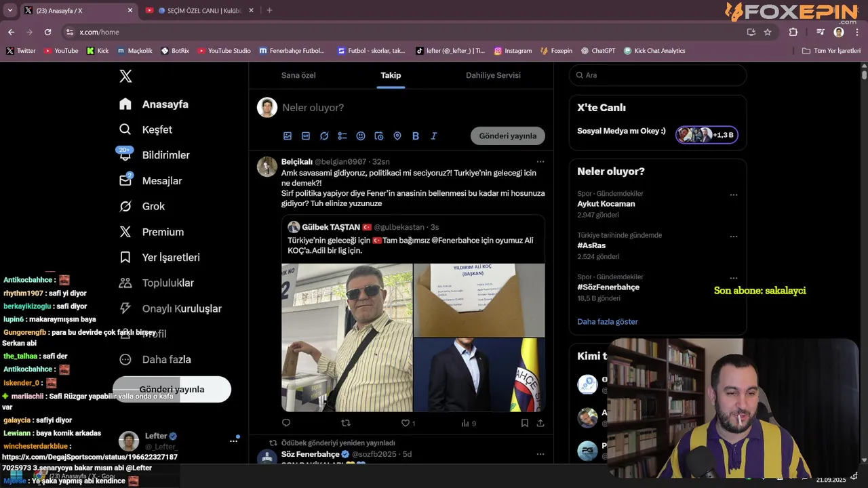The width and height of the screenshot is (868, 488).
Task: Open Topluluklar communities
Action: (157, 283)
